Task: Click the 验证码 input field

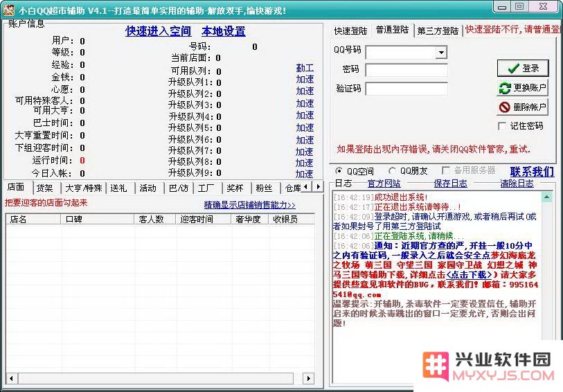Action: tap(406, 89)
